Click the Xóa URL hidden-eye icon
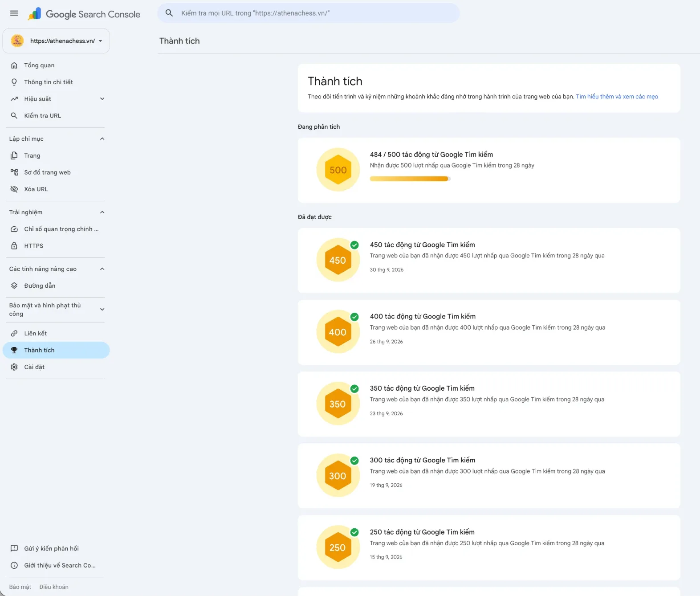Viewport: 700px width, 596px height. (14, 189)
